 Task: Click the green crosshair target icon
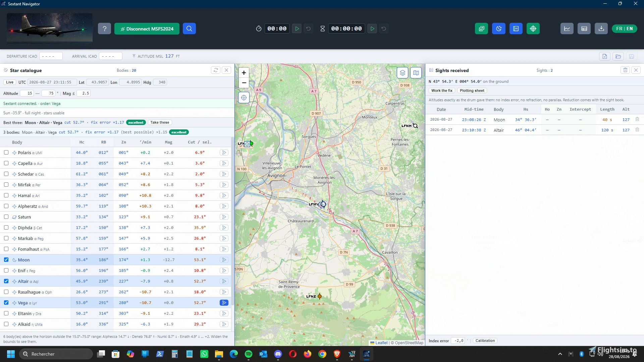533,28
